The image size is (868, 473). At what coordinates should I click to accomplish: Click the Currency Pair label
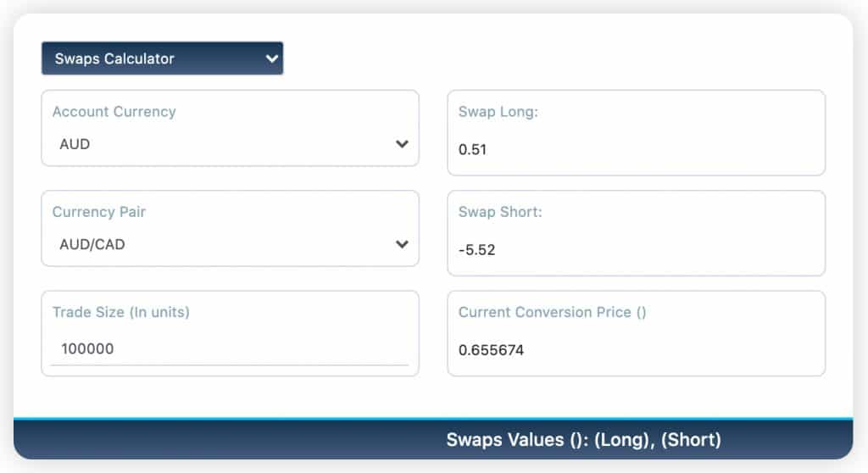98,212
